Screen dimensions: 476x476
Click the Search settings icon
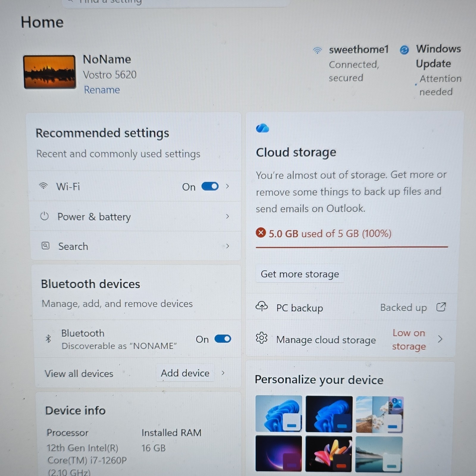click(45, 246)
